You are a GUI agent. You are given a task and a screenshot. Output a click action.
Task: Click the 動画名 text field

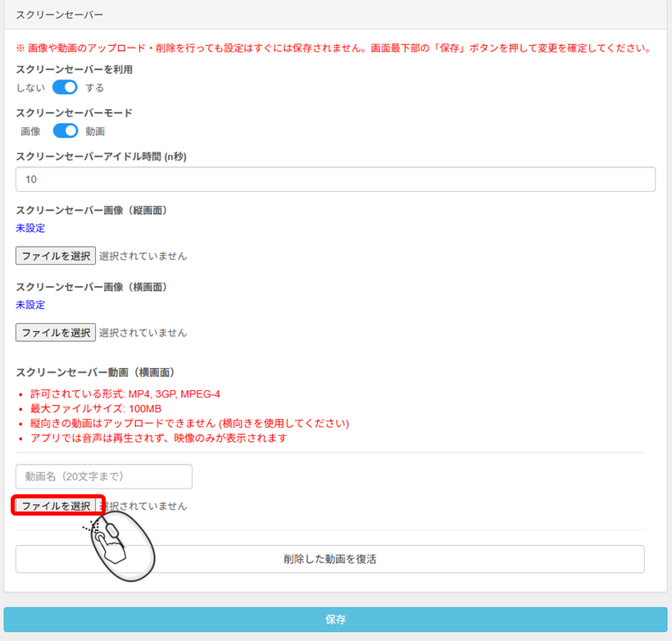[104, 476]
